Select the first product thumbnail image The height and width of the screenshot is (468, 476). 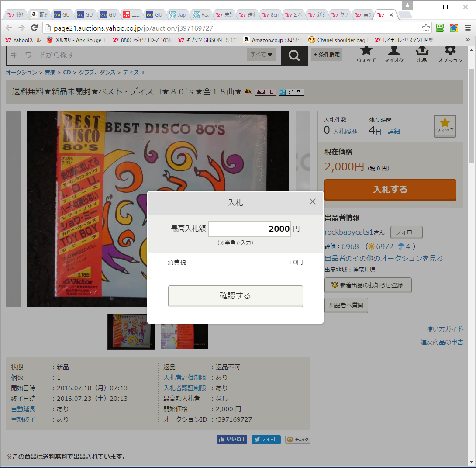click(x=131, y=332)
